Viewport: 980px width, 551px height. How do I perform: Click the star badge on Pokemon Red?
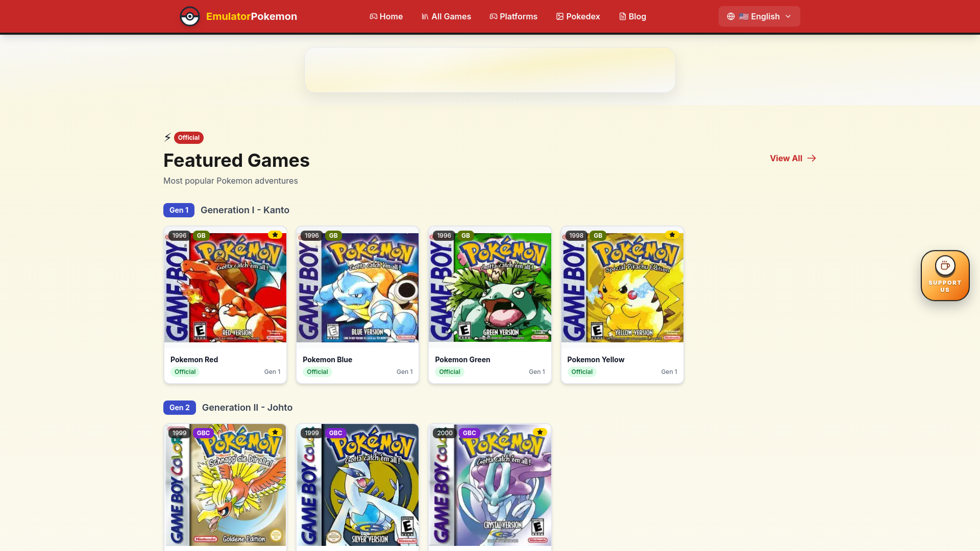[x=275, y=235]
